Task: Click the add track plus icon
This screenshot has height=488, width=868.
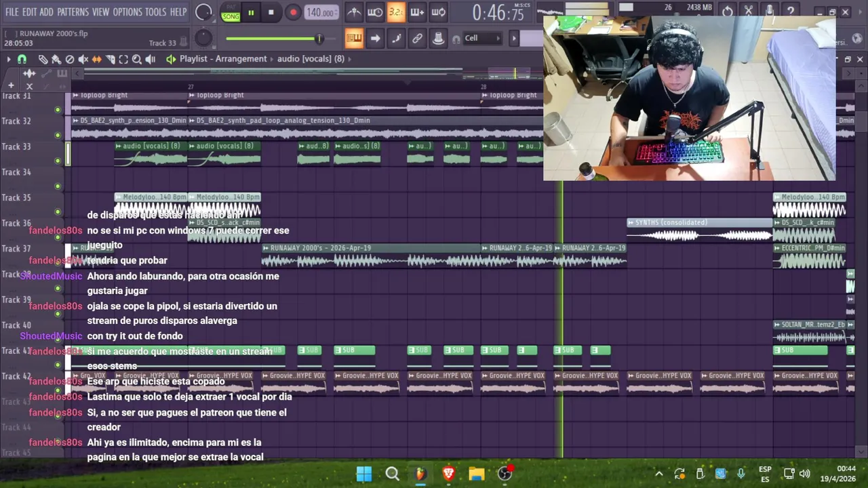Action: [11, 86]
